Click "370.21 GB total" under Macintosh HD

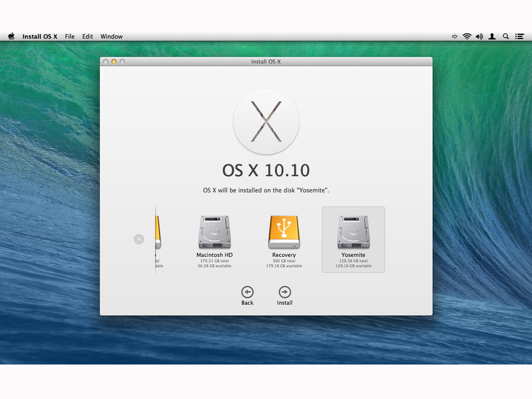click(215, 261)
